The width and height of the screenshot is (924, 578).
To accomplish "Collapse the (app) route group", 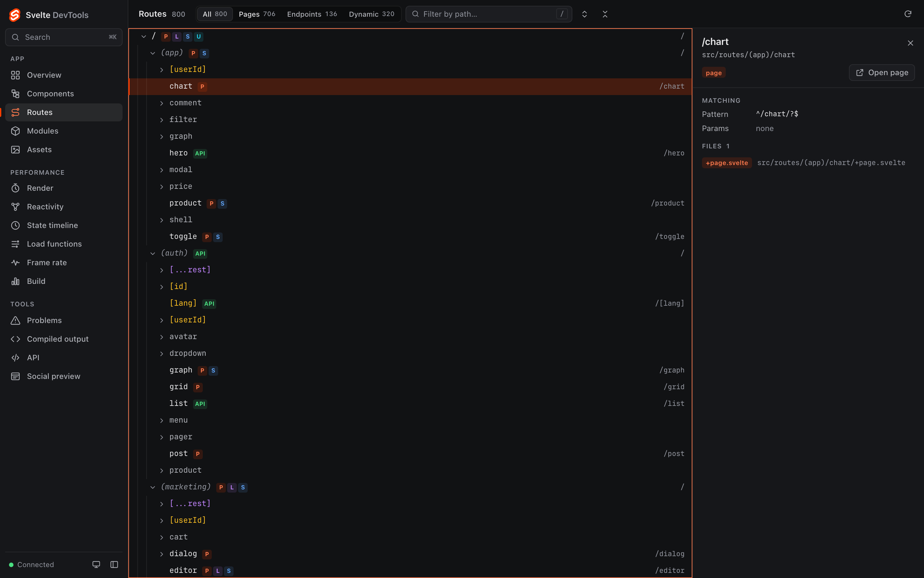I will pyautogui.click(x=153, y=53).
